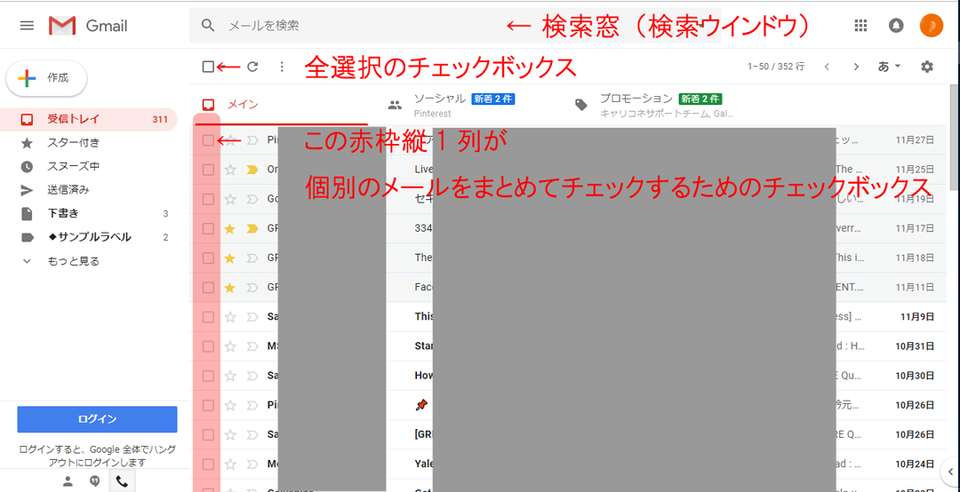Open the main hamburger menu
This screenshot has width=960, height=492.
click(x=27, y=25)
